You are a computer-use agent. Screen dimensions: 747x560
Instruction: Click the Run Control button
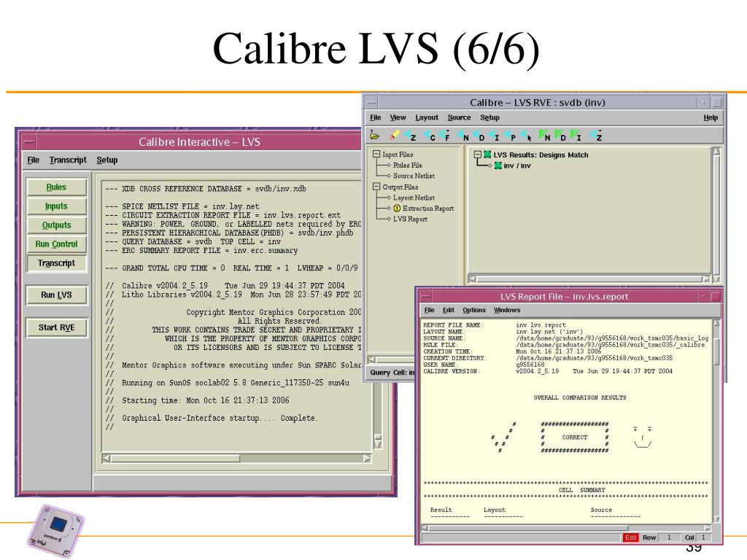click(x=57, y=244)
